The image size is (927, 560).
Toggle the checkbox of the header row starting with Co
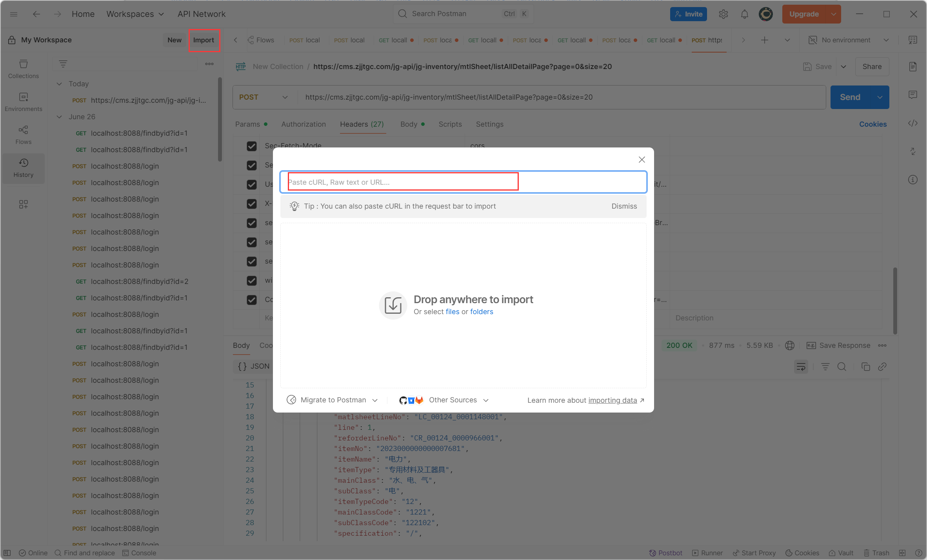pos(252,300)
